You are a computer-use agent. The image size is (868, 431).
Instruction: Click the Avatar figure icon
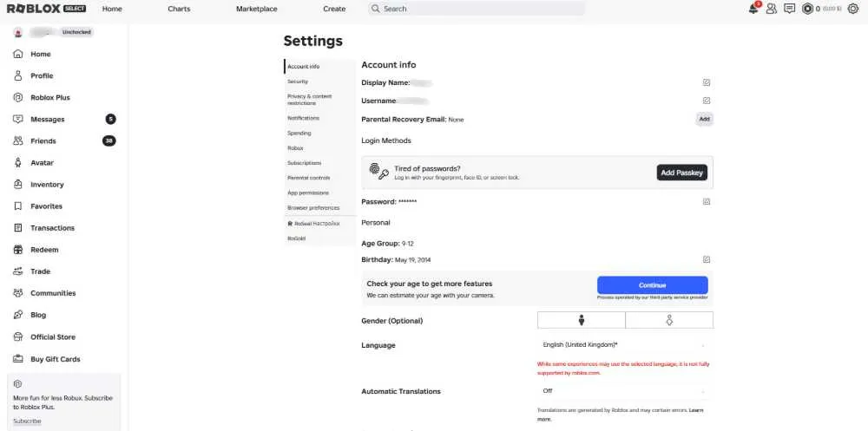pyautogui.click(x=18, y=163)
